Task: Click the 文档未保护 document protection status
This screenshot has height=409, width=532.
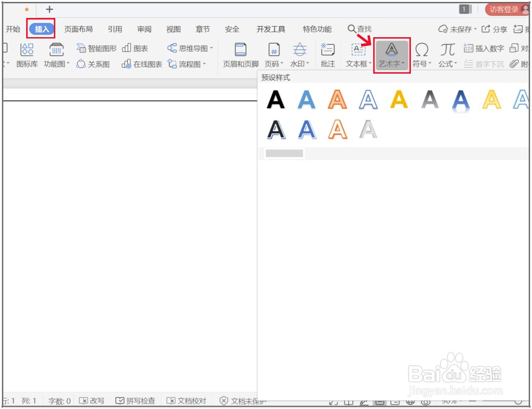Action: pos(243,401)
